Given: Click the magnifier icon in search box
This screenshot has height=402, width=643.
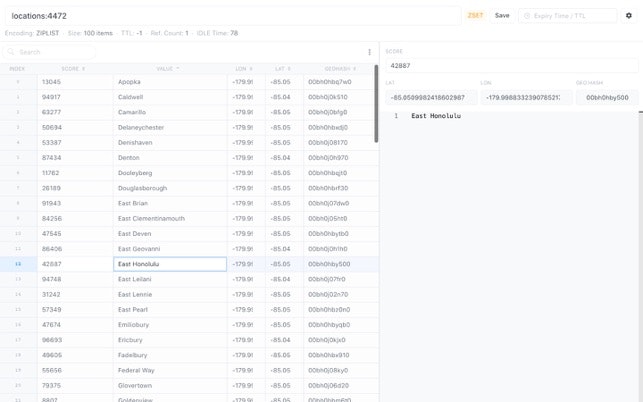Looking at the screenshot, I should tap(11, 52).
